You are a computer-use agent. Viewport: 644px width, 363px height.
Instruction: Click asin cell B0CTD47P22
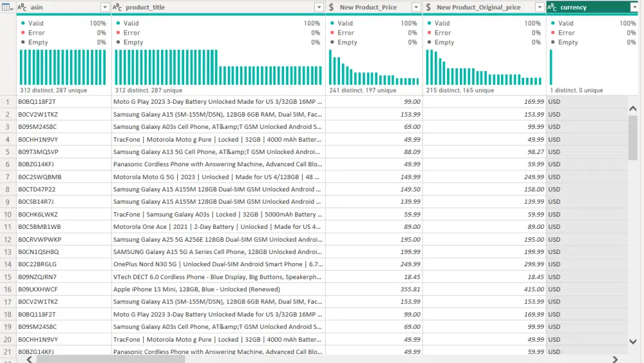(64, 189)
